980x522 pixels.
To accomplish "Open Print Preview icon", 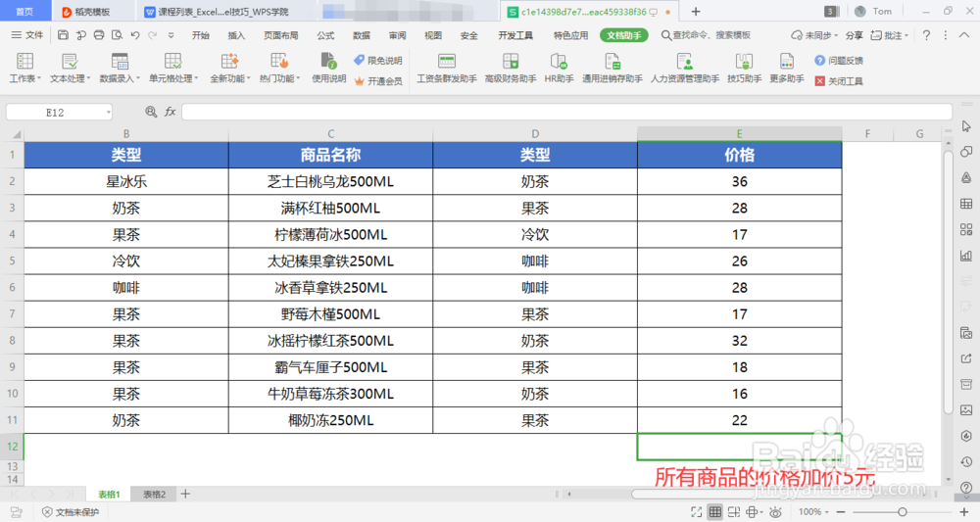I will pyautogui.click(x=117, y=35).
